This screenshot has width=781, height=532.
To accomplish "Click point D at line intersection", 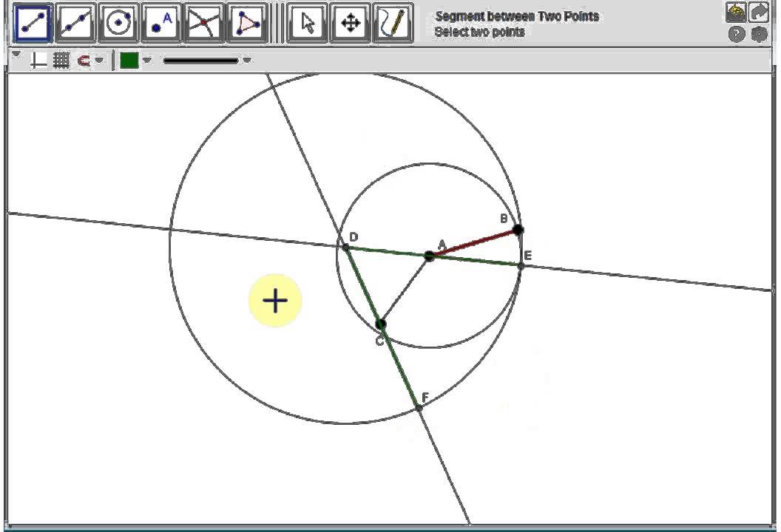I will point(345,246).
